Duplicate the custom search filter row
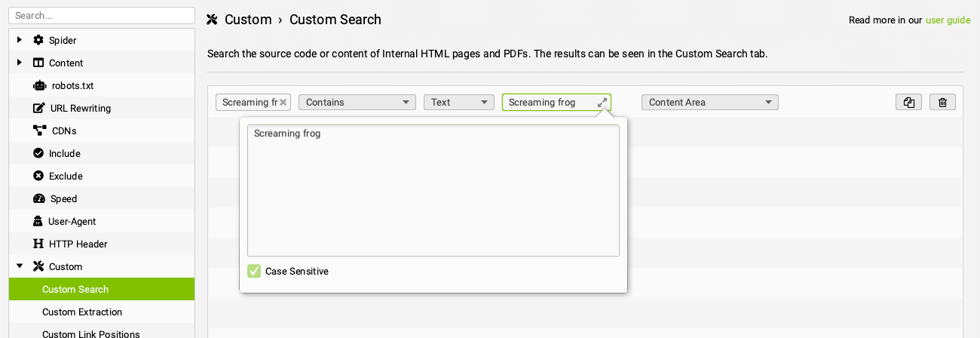The width and height of the screenshot is (980, 338). click(908, 103)
